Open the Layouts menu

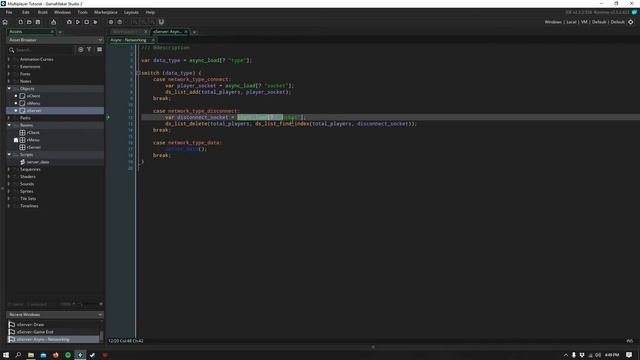[x=131, y=12]
